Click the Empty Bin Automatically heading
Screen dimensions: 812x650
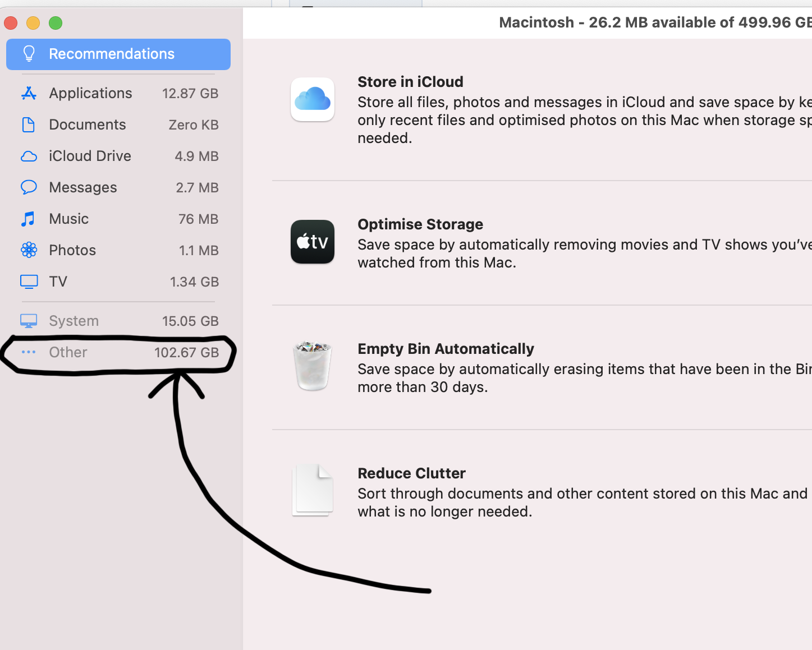446,349
